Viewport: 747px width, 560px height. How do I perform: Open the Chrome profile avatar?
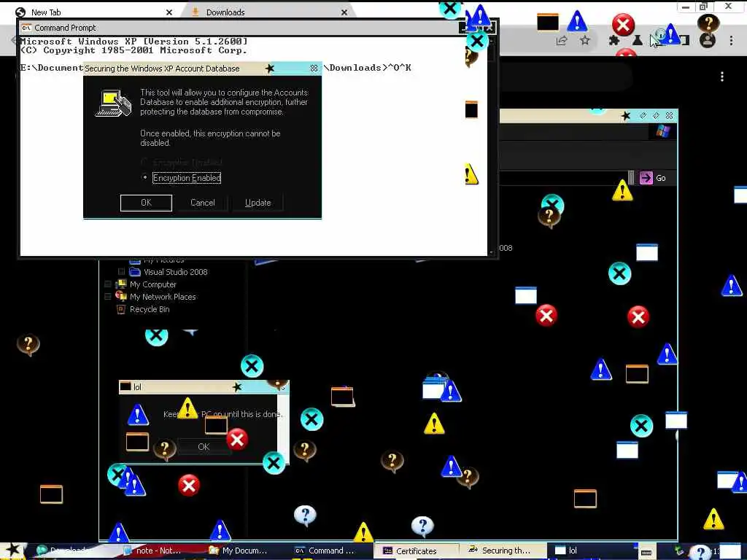click(x=708, y=41)
